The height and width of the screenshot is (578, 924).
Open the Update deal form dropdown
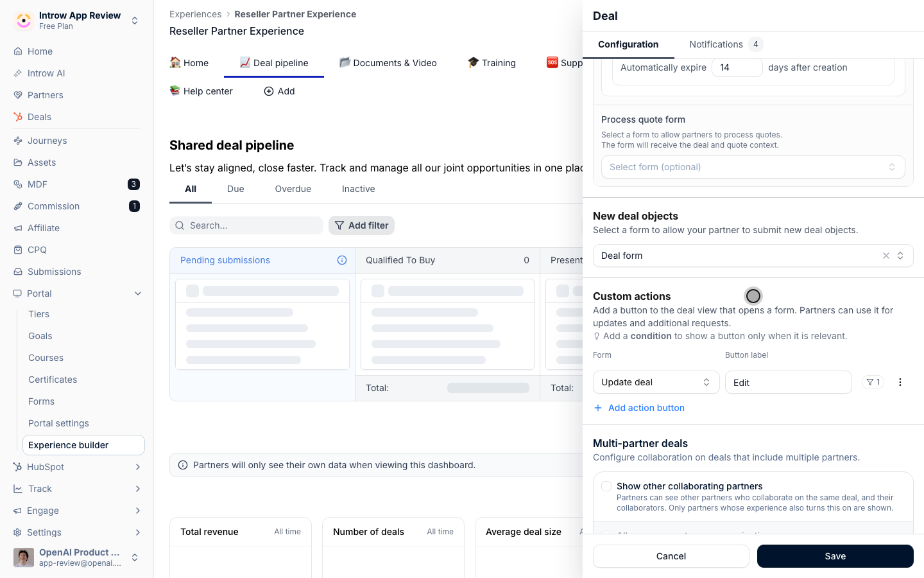(x=656, y=382)
